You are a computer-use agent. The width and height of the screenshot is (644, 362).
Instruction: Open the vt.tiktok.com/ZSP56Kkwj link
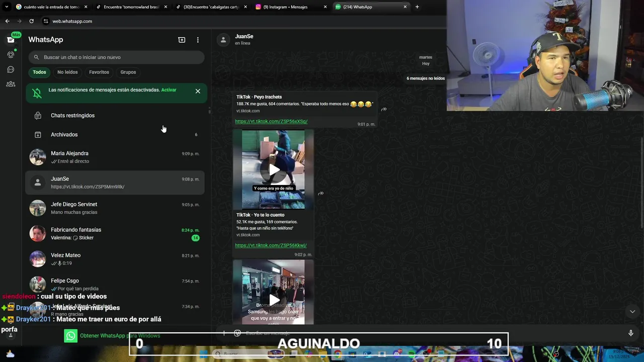[x=271, y=246]
